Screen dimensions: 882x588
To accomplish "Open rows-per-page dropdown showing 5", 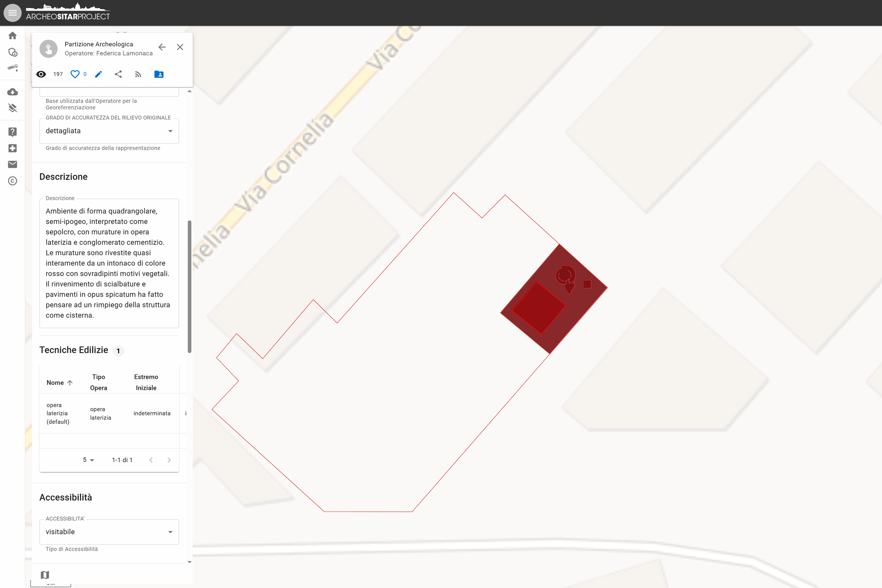I will [88, 460].
